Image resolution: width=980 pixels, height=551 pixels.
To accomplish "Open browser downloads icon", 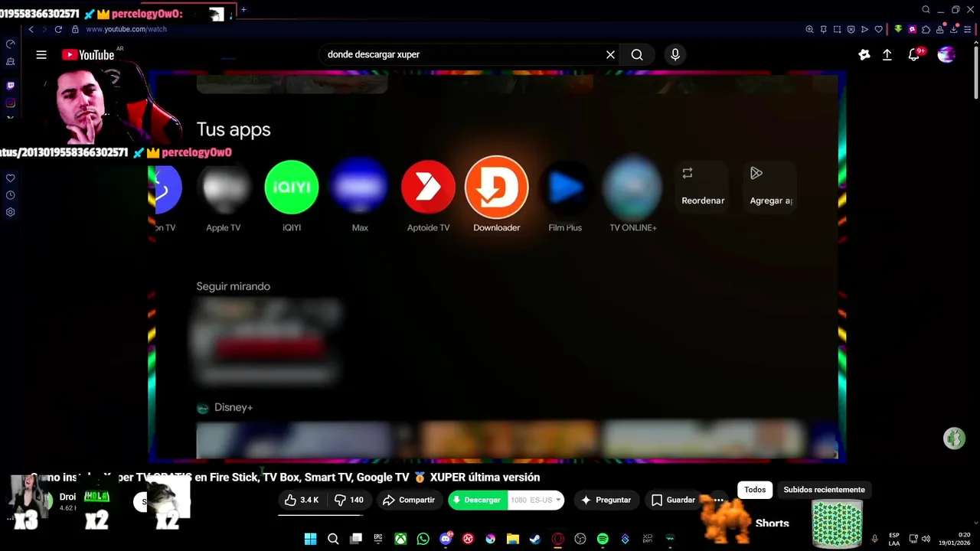I will pos(953,29).
